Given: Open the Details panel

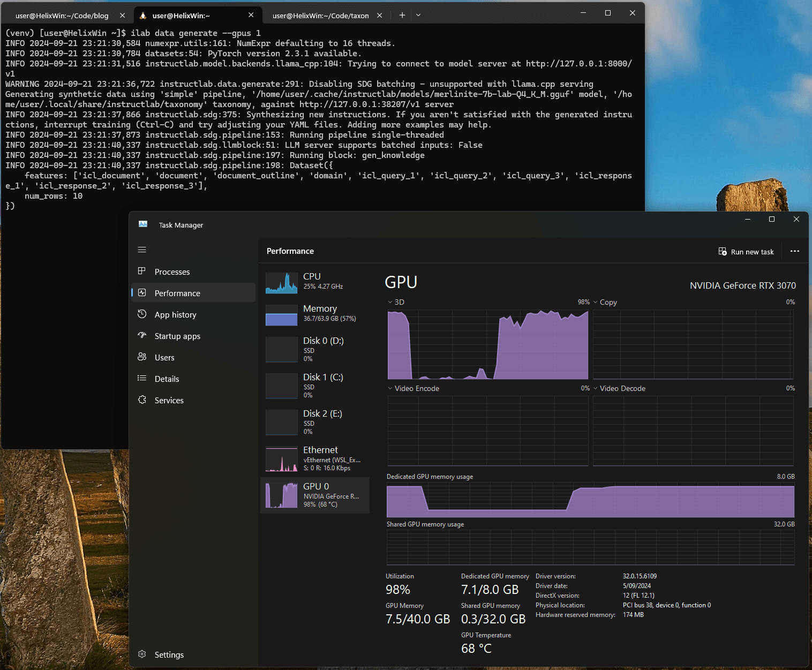Looking at the screenshot, I should tap(166, 379).
